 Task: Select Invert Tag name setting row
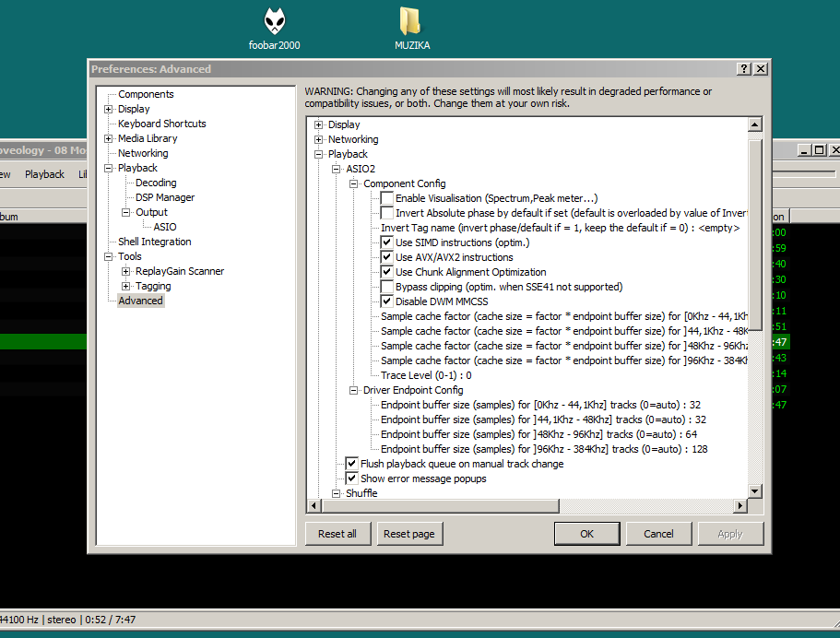(x=560, y=228)
